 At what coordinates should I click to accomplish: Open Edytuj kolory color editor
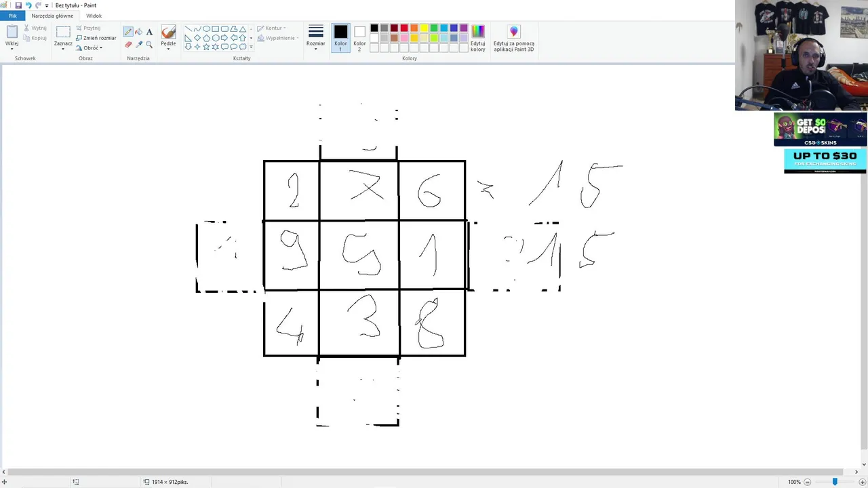(478, 38)
